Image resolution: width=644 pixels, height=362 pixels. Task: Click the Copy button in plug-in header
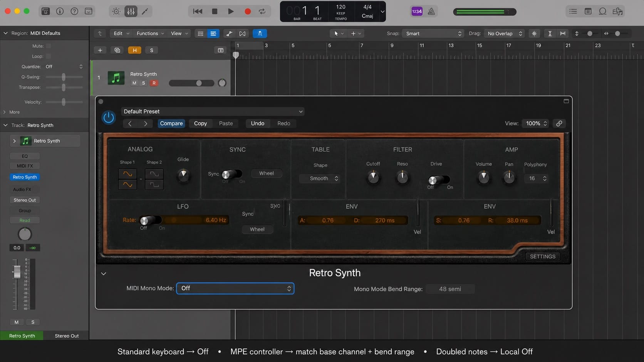[x=200, y=123]
